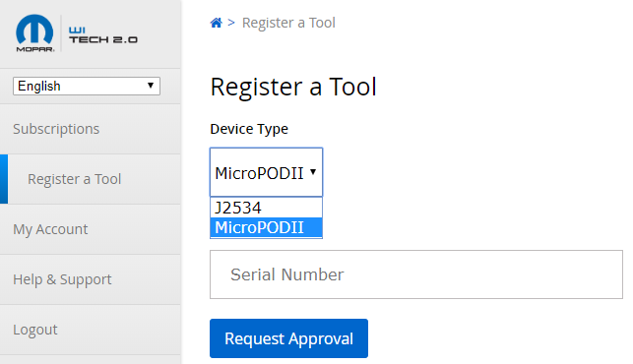Click the English language dropdown arrow
This screenshot has width=633, height=364.
pos(151,86)
